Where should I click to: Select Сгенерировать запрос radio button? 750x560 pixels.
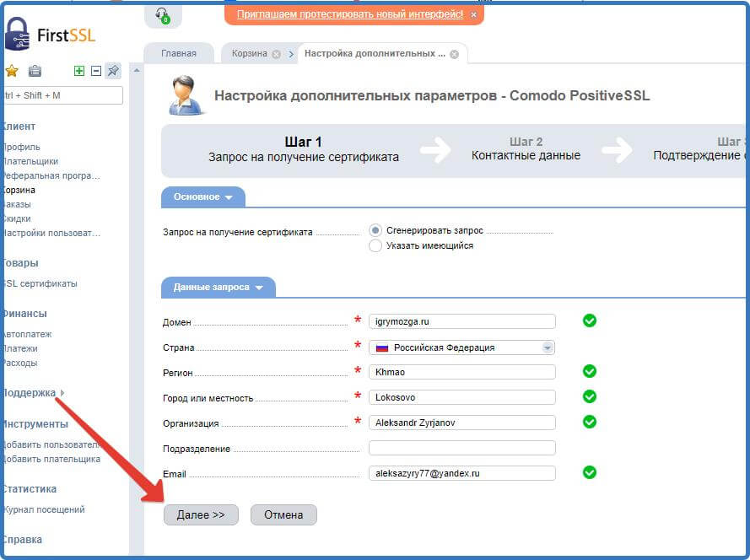[375, 230]
